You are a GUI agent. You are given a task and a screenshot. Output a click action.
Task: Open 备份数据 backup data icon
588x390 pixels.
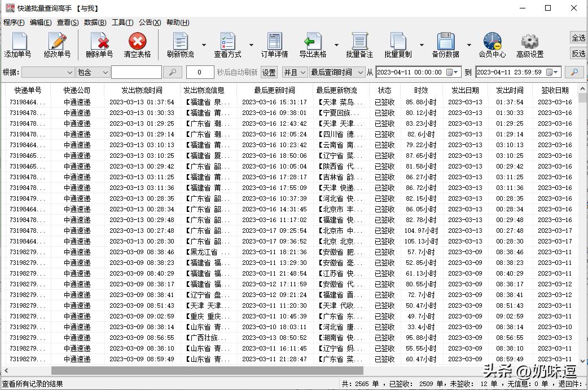click(x=446, y=44)
